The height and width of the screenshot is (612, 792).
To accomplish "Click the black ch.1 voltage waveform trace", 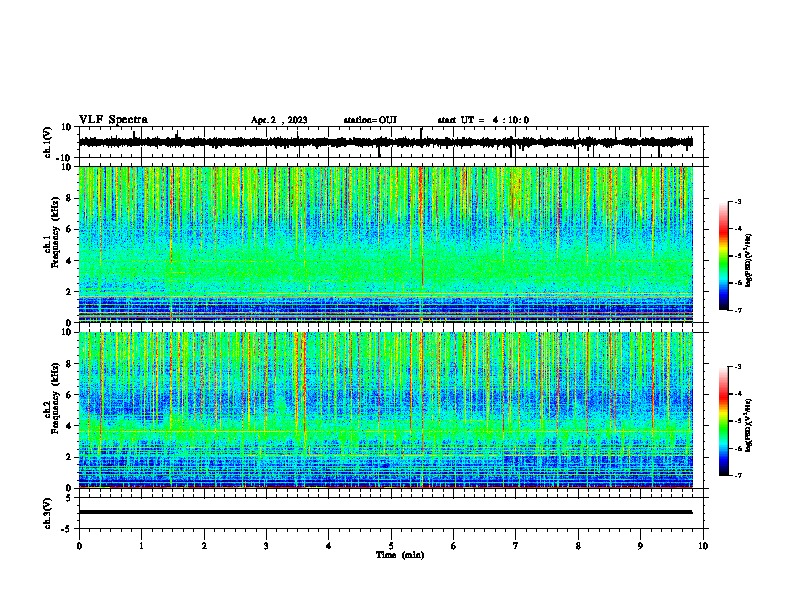I will click(x=385, y=142).
